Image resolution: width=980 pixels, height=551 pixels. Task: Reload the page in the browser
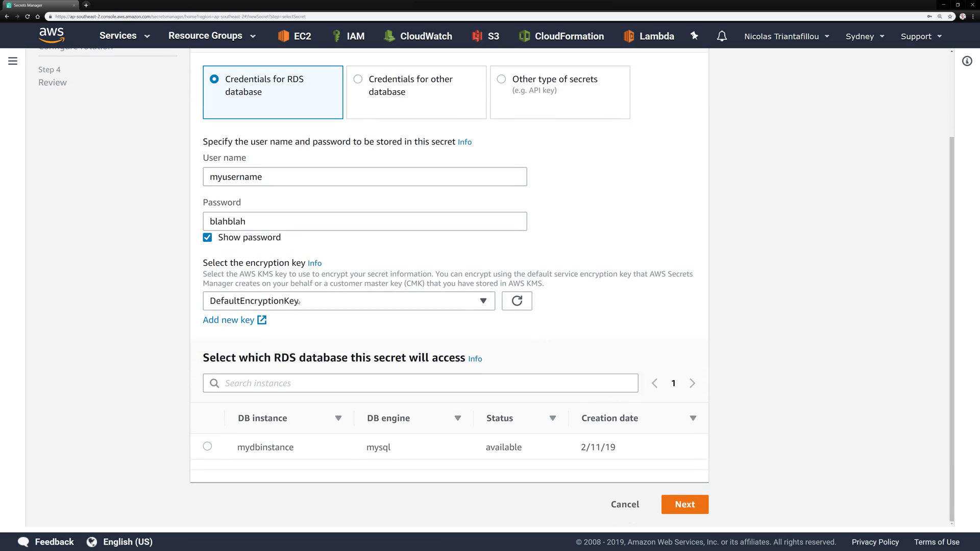coord(27,16)
